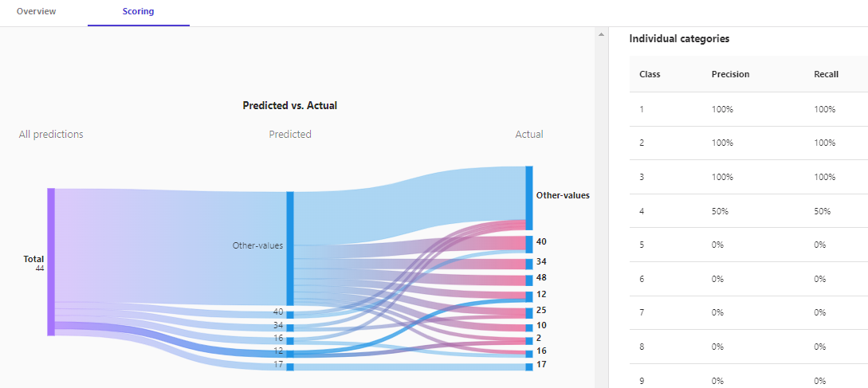Click the Individual categories heading

(679, 38)
